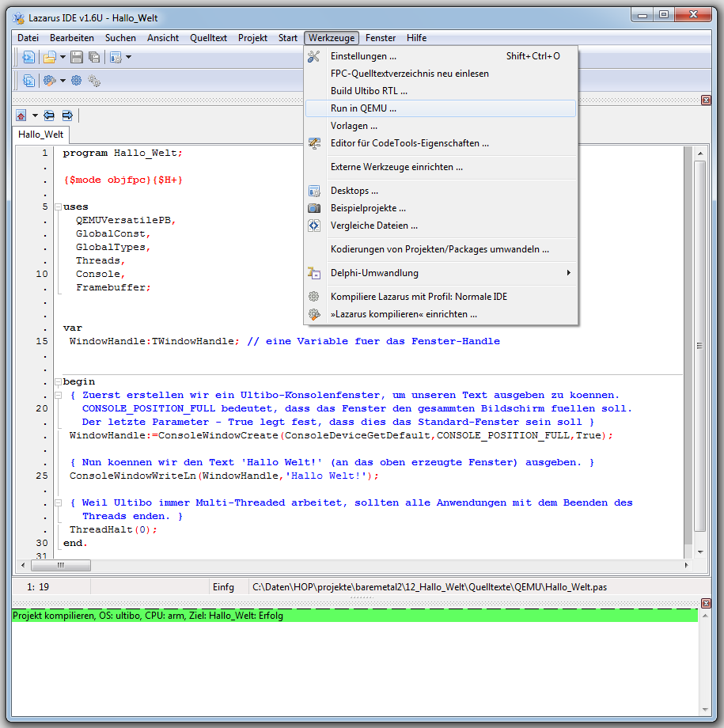
Task: Save the current file using the floppy icon
Action: pos(77,57)
